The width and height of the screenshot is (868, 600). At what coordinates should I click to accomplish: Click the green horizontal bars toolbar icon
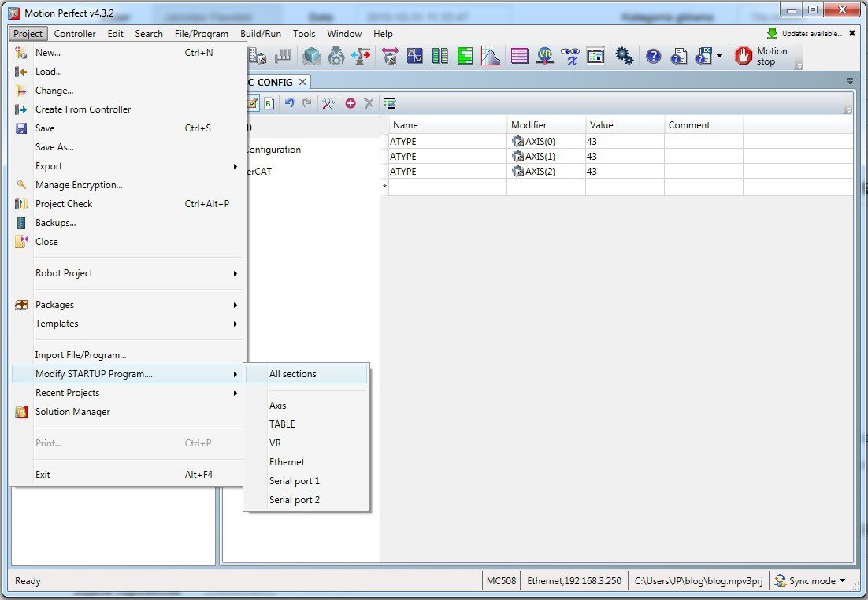tap(465, 56)
